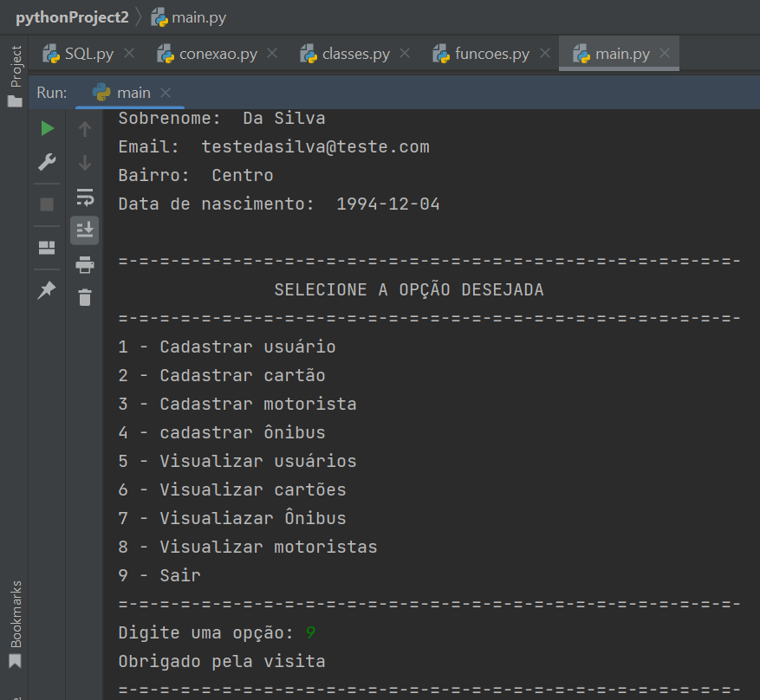Click the print console output icon
760x700 pixels.
[x=85, y=264]
